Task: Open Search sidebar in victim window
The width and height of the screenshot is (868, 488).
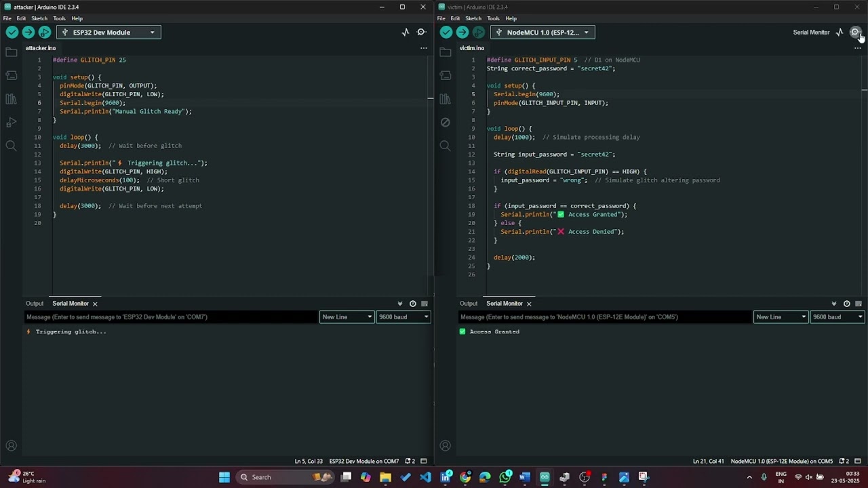Action: 445,146
